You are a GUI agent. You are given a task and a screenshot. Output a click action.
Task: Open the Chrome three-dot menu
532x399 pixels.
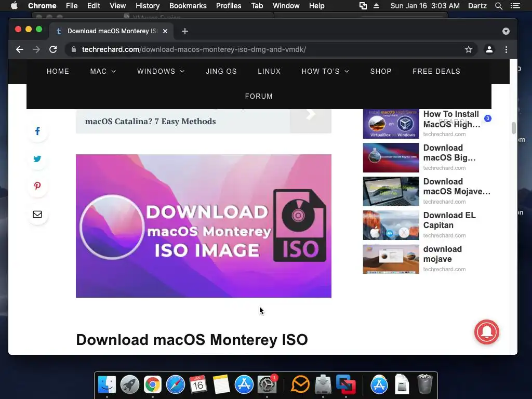coord(506,49)
